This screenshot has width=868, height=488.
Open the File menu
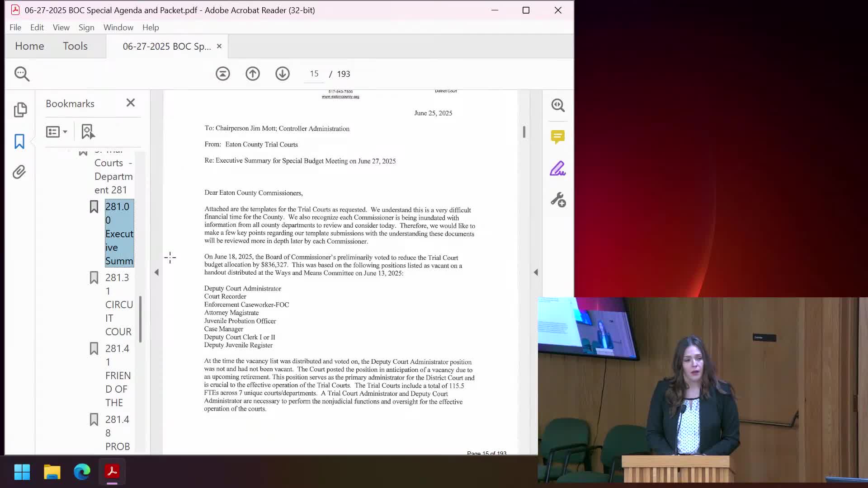tap(15, 28)
